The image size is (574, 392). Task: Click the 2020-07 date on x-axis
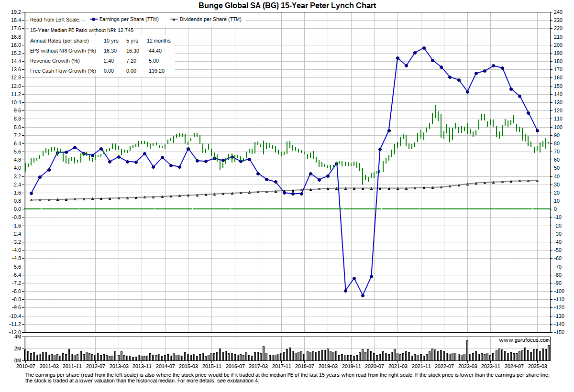(x=375, y=366)
